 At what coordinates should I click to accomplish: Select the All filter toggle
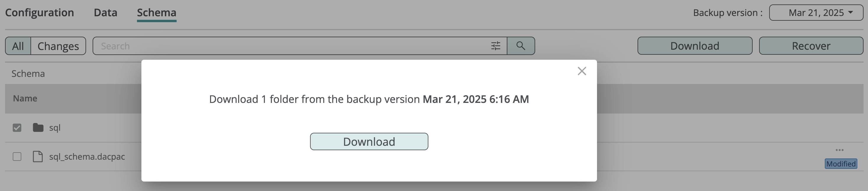click(x=18, y=46)
